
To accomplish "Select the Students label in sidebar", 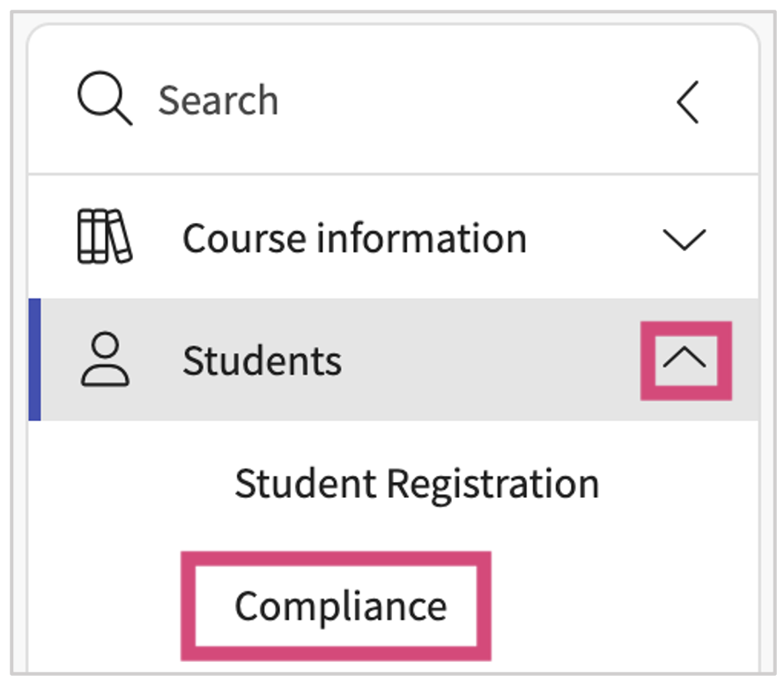I will tap(262, 360).
